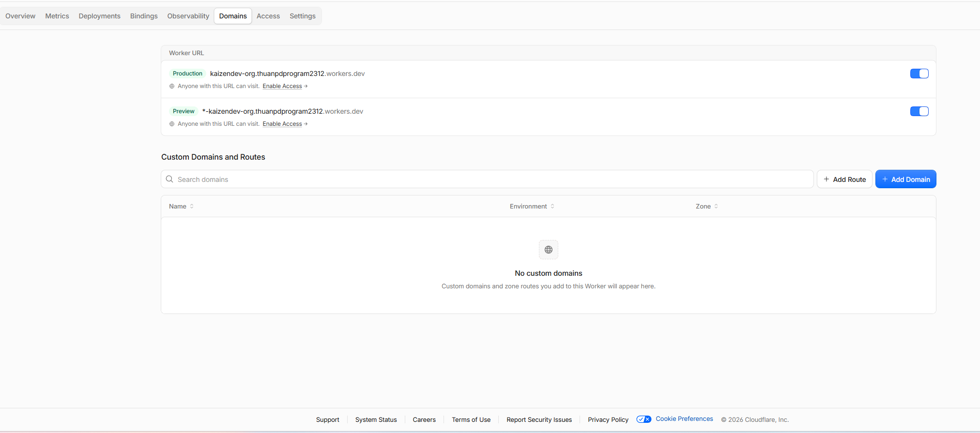Click the Production environment badge
980x433 pixels.
click(187, 74)
